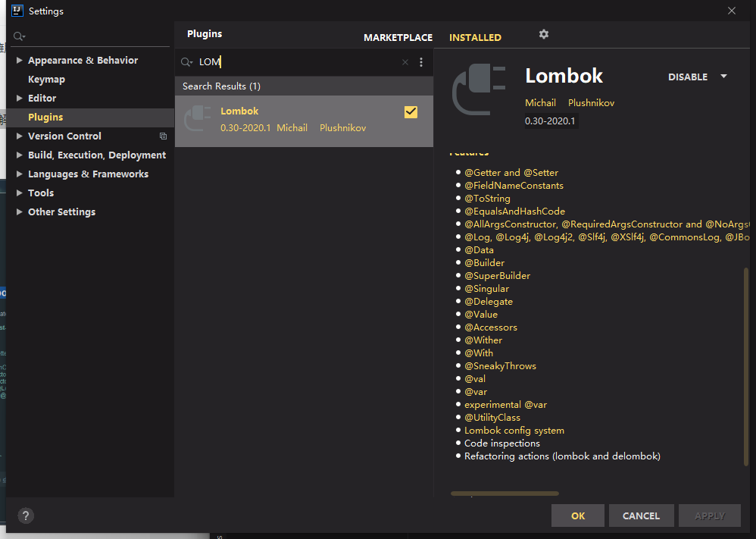Click the OK button
The height and width of the screenshot is (539, 756).
pyautogui.click(x=577, y=515)
